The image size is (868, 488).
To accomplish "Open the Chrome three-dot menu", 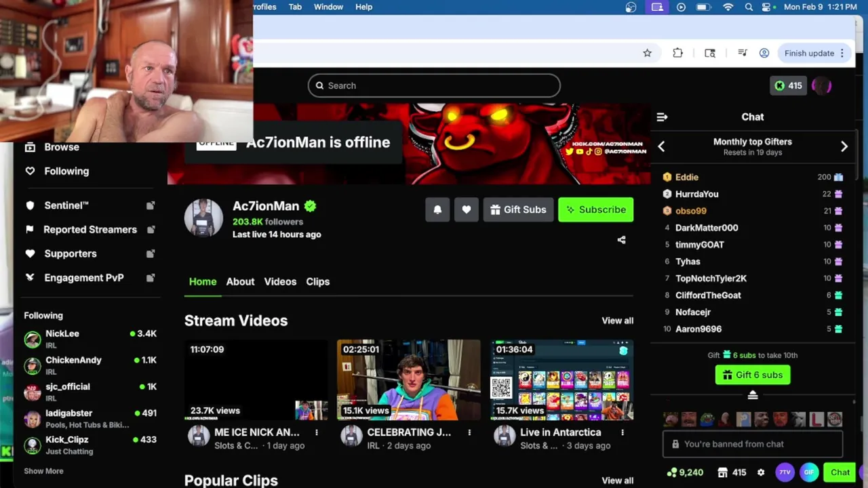I will 842,53.
